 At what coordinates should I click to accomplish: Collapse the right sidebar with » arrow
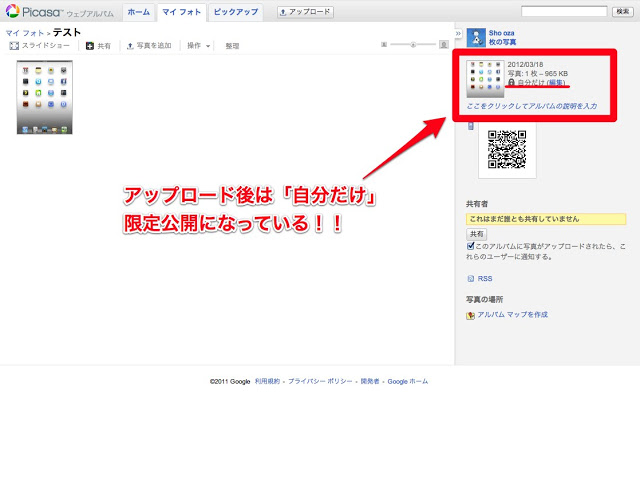pos(459,33)
